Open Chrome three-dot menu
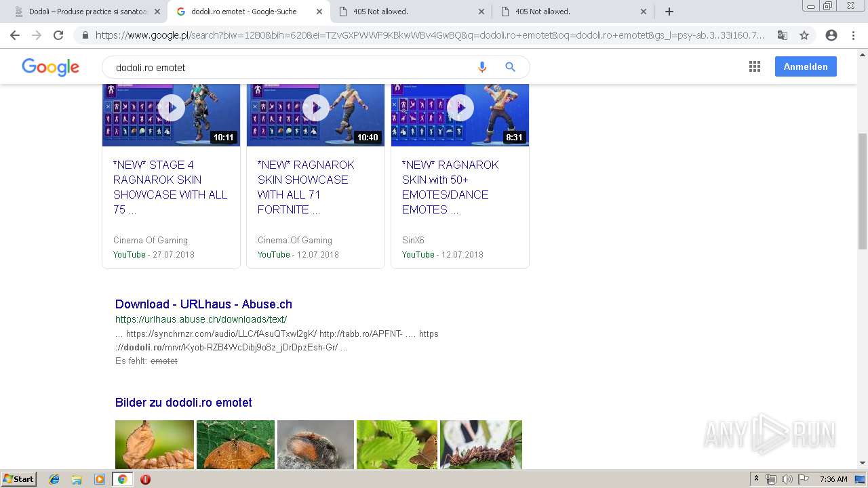Viewport: 868px width, 488px height. click(x=853, y=35)
